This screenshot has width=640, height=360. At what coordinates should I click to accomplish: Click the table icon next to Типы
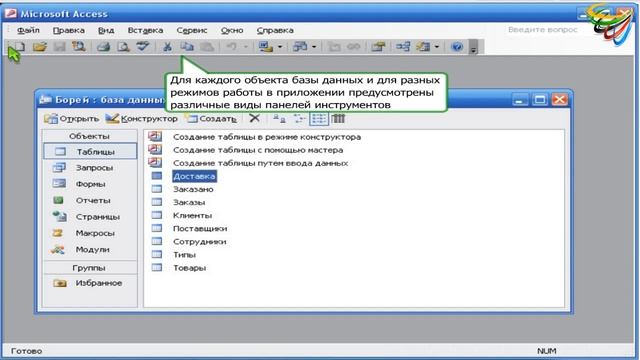click(157, 254)
